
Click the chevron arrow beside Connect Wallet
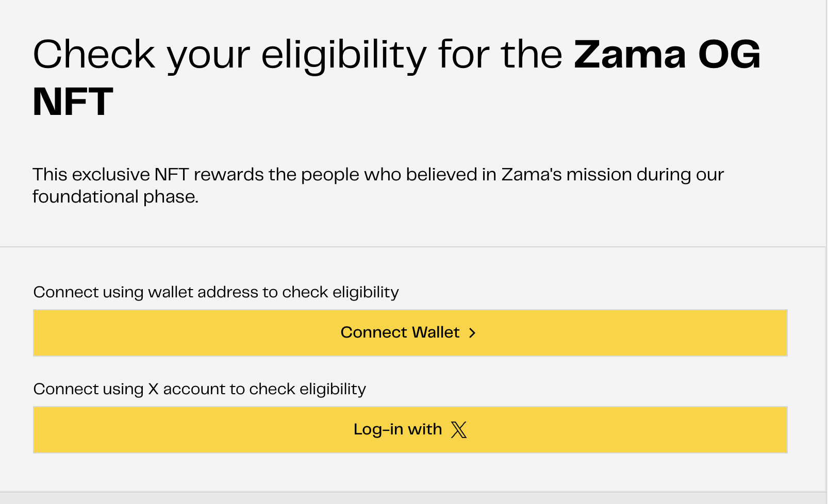coord(472,333)
